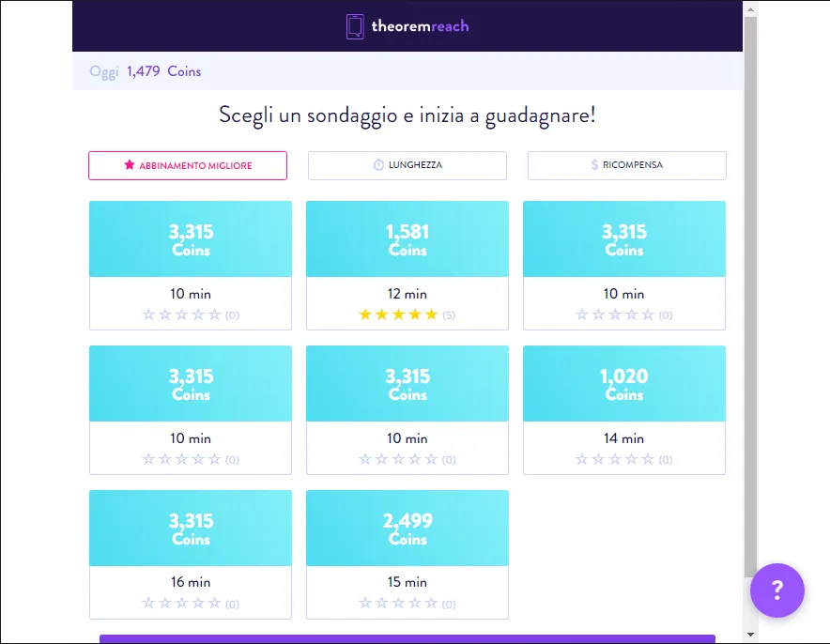Click the theoremreach title text in header
The width and height of the screenshot is (830, 644).
pyautogui.click(x=420, y=26)
